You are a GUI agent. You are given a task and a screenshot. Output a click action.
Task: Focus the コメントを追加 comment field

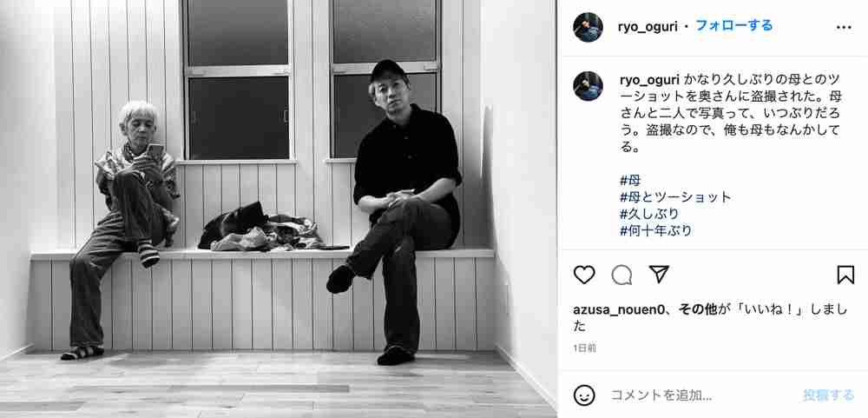[703, 395]
